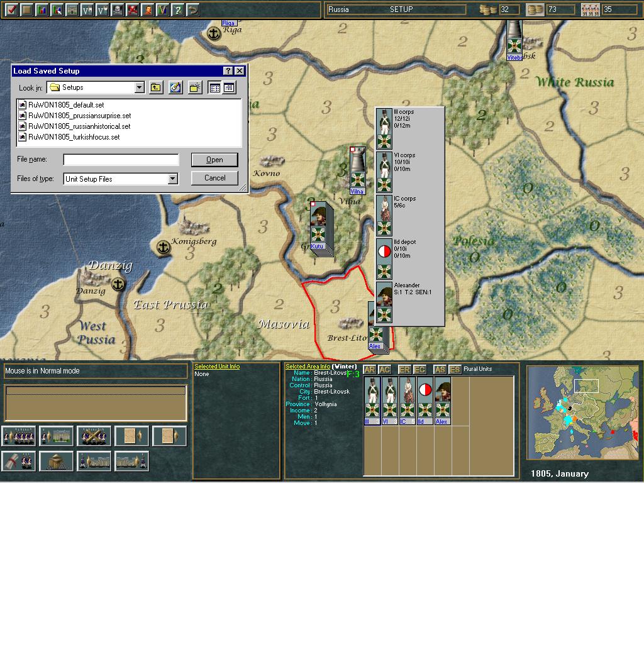Click the Cancel button
The height and width of the screenshot is (657, 644).
[214, 178]
